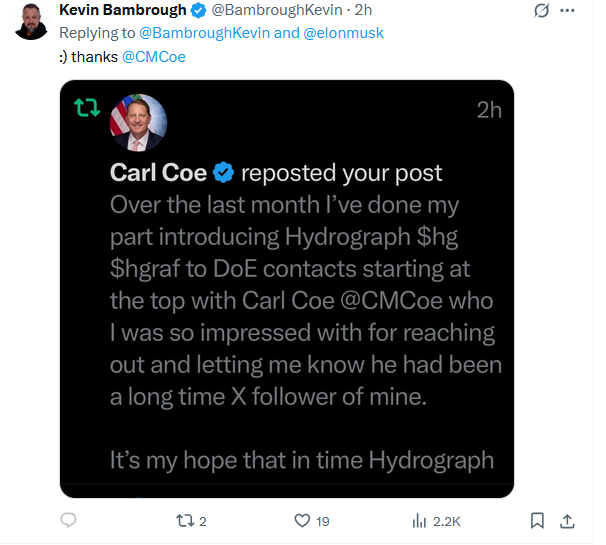
Task: Open the share post icon
Action: (567, 521)
